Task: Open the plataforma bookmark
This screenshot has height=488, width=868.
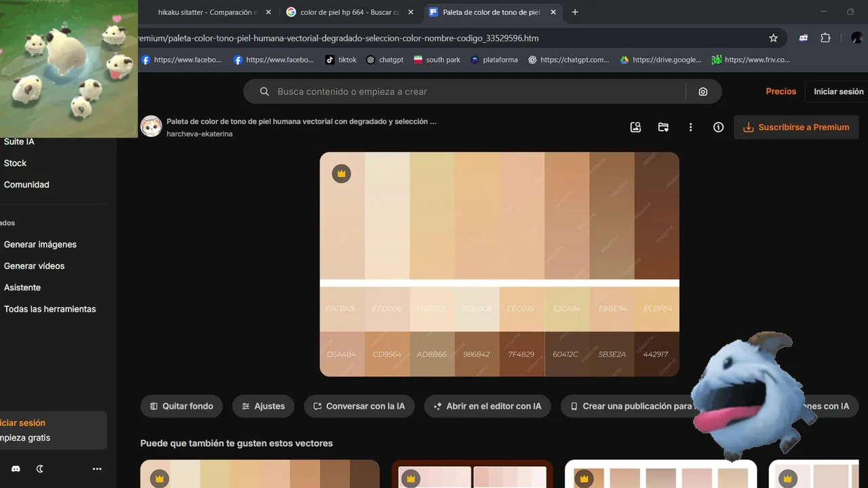Action: coord(494,60)
